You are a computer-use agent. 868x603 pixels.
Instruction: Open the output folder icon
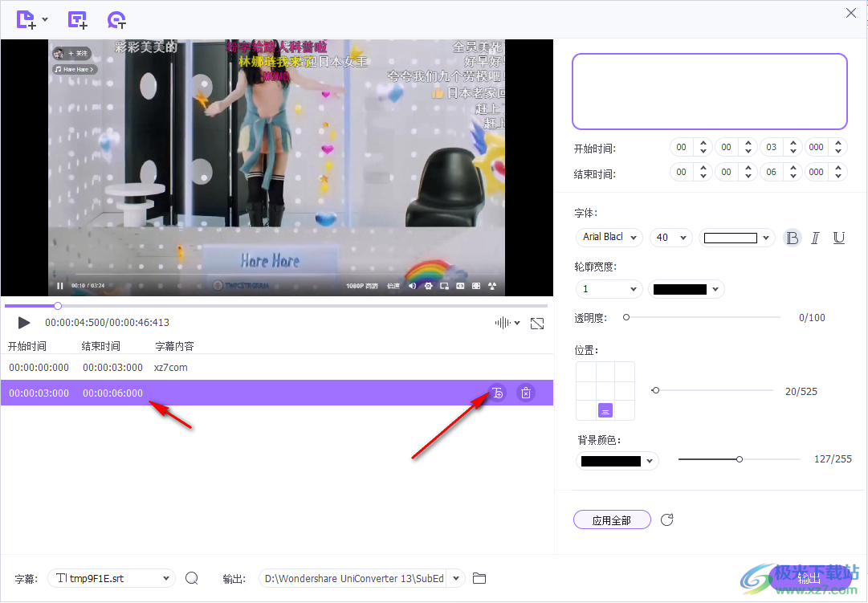point(479,578)
